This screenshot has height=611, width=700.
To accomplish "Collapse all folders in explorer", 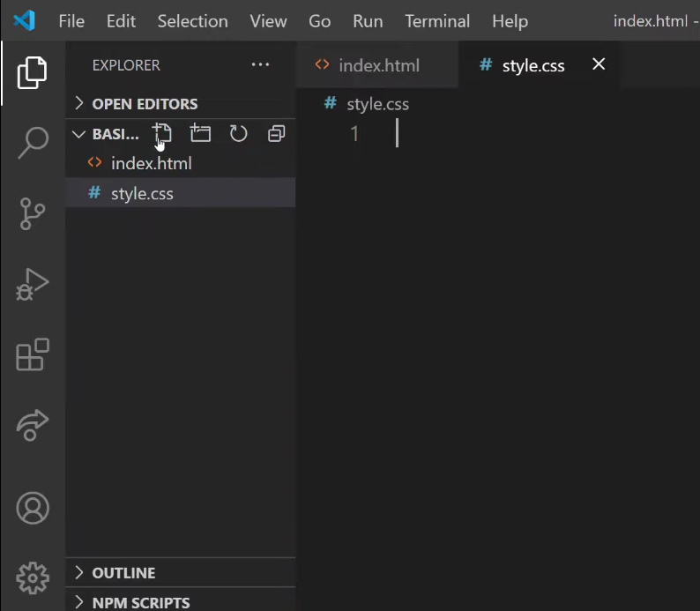I will 276,133.
